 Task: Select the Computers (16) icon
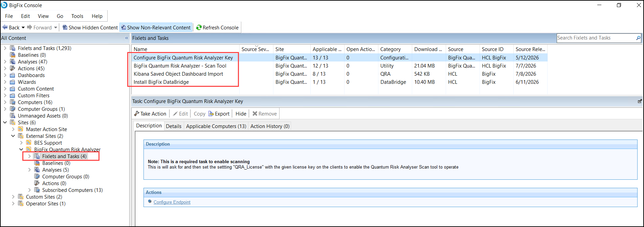13,102
